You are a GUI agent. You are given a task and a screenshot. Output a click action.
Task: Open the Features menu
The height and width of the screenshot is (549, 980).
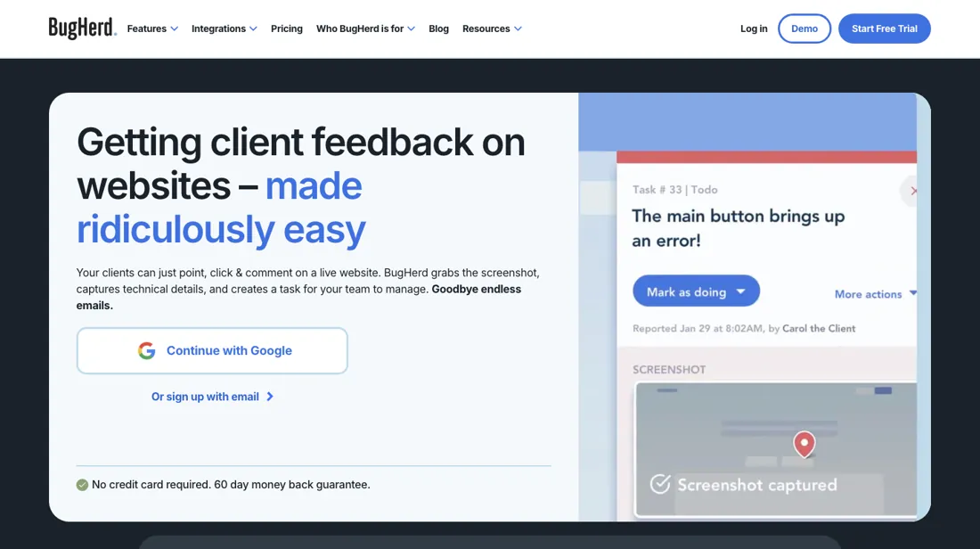[152, 29]
